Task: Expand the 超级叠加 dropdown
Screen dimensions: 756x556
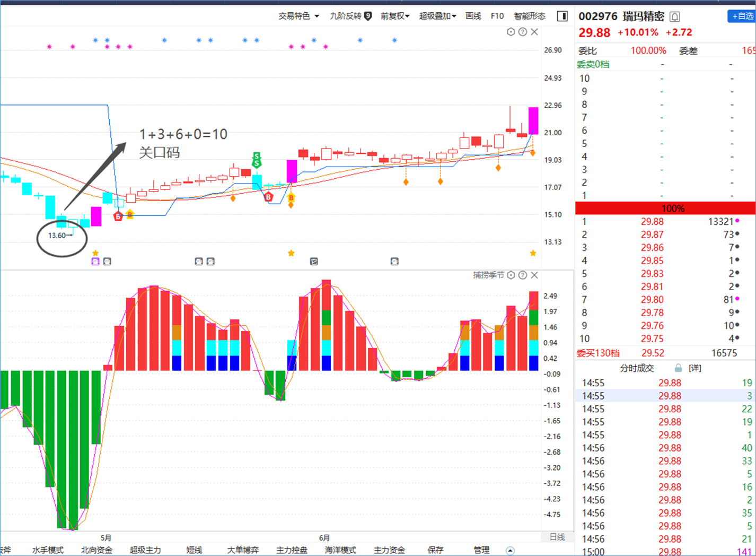Action: (x=437, y=16)
